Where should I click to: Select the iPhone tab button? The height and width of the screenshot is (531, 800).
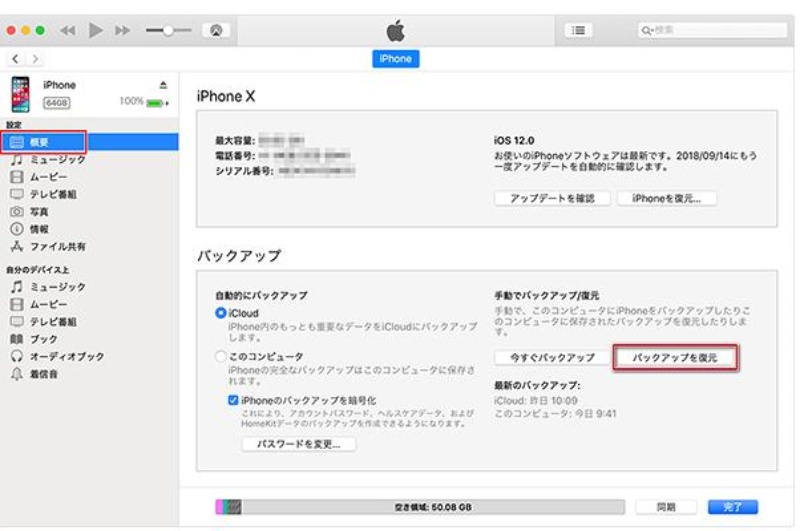pos(395,59)
